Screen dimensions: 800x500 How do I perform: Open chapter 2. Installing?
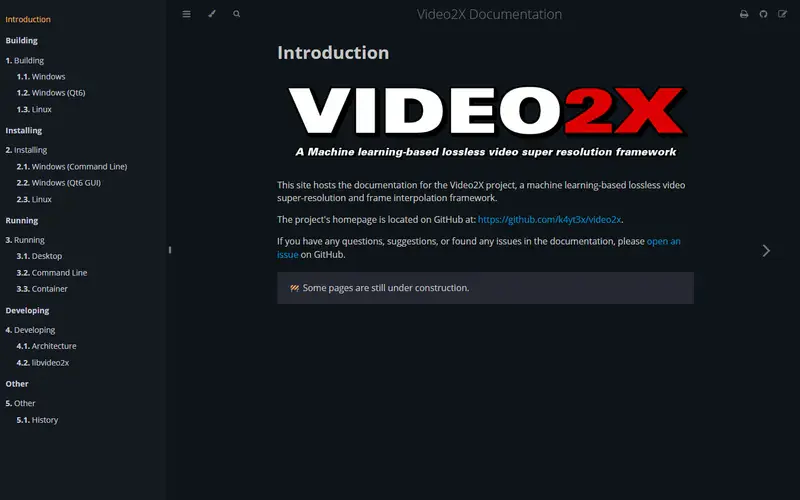(26, 150)
